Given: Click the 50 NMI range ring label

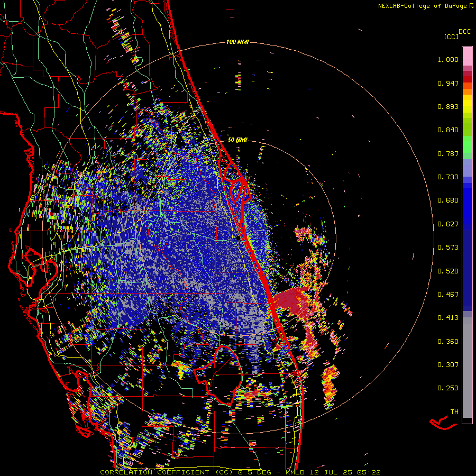Looking at the screenshot, I should 237,140.
